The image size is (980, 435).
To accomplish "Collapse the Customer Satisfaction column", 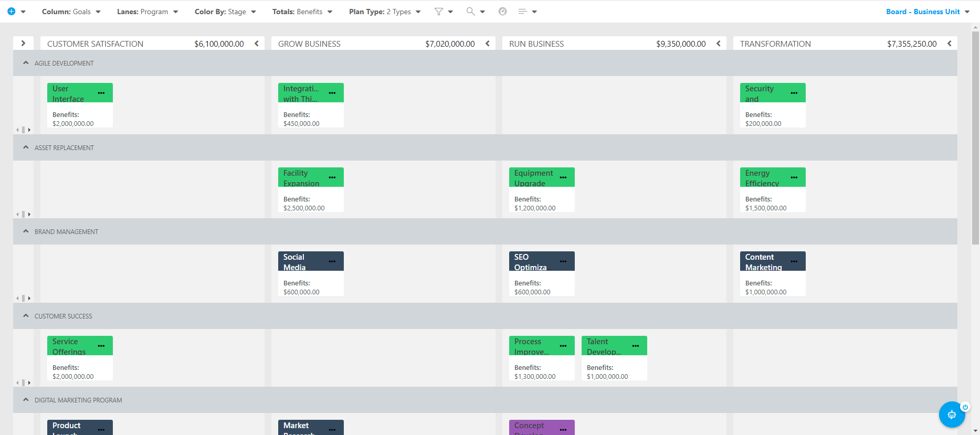I will point(257,44).
